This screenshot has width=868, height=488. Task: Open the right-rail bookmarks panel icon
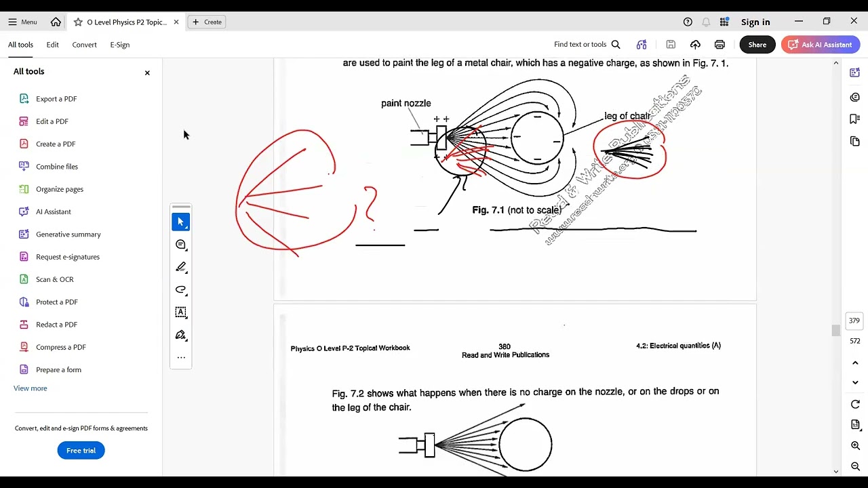pyautogui.click(x=855, y=119)
